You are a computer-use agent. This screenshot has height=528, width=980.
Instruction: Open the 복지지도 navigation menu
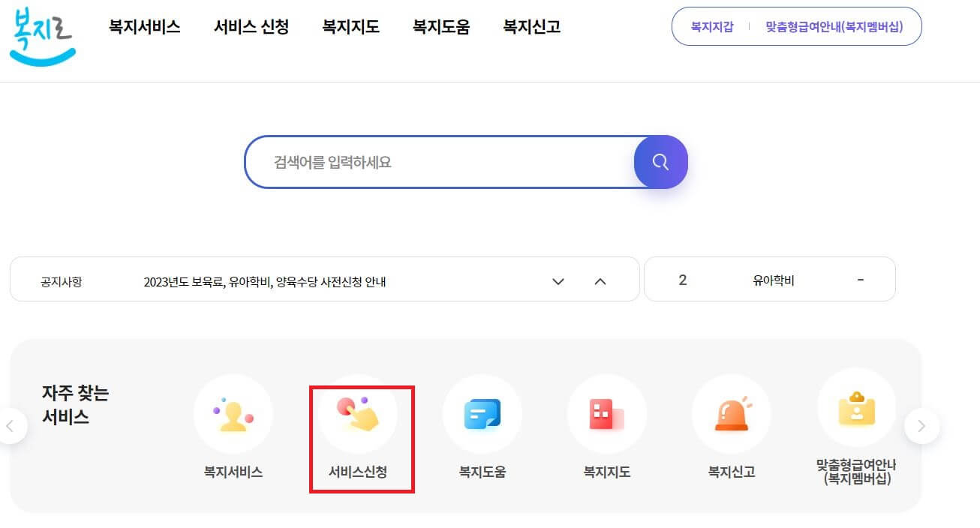(x=350, y=27)
